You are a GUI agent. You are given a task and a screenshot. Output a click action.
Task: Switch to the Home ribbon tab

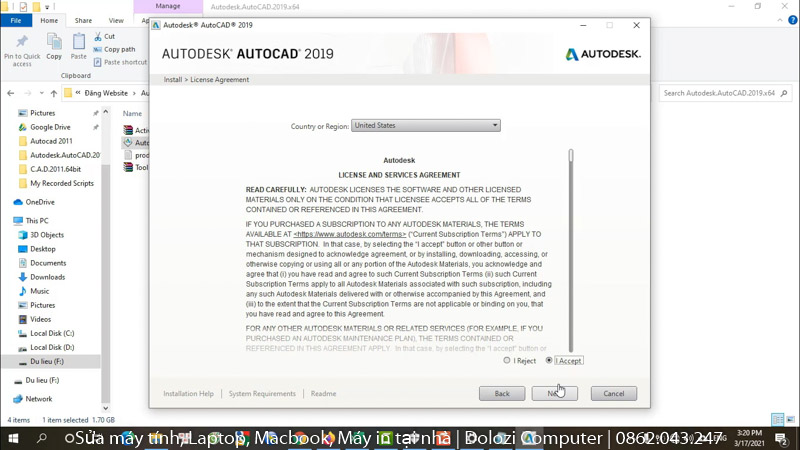[49, 20]
